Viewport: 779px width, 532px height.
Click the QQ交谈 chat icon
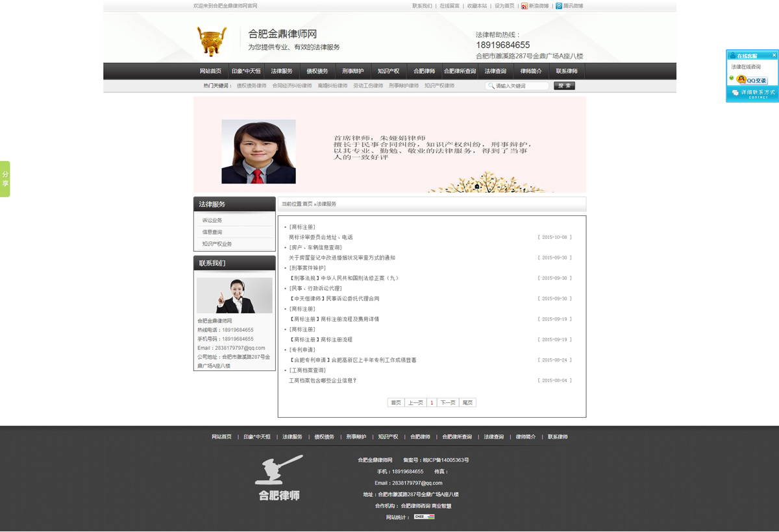[x=752, y=80]
